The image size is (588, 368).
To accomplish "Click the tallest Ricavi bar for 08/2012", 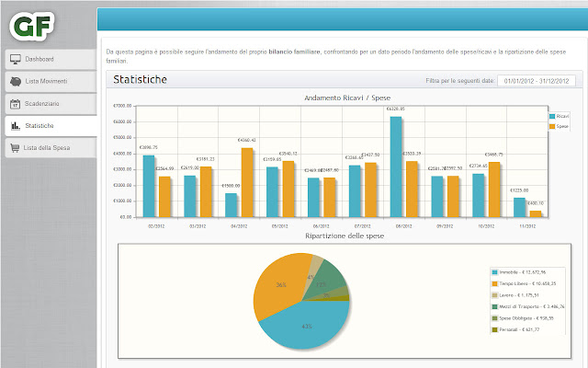I will pyautogui.click(x=395, y=166).
